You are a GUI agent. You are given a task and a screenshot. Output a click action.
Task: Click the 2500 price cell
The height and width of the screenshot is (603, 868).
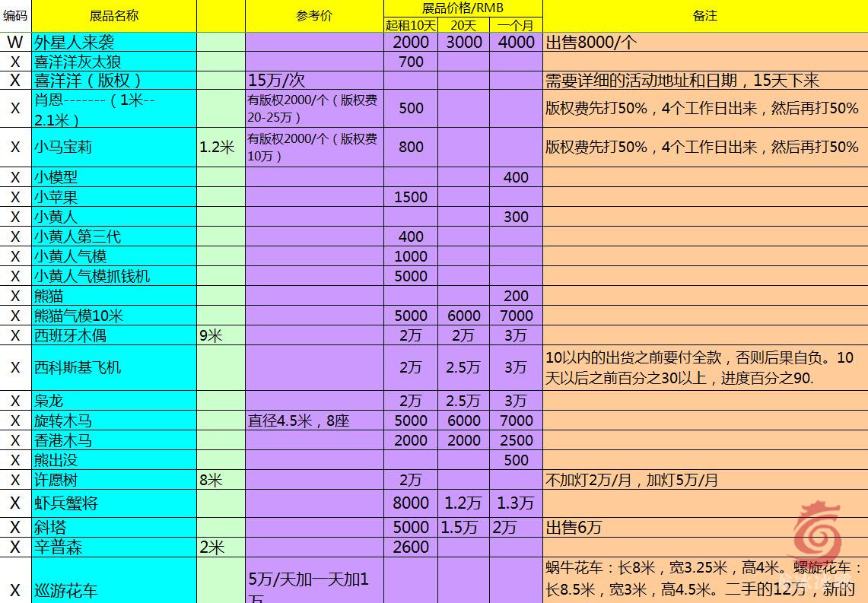pyautogui.click(x=516, y=440)
